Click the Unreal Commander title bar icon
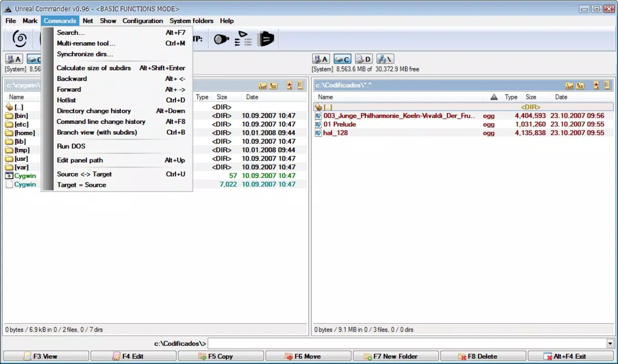 point(8,9)
